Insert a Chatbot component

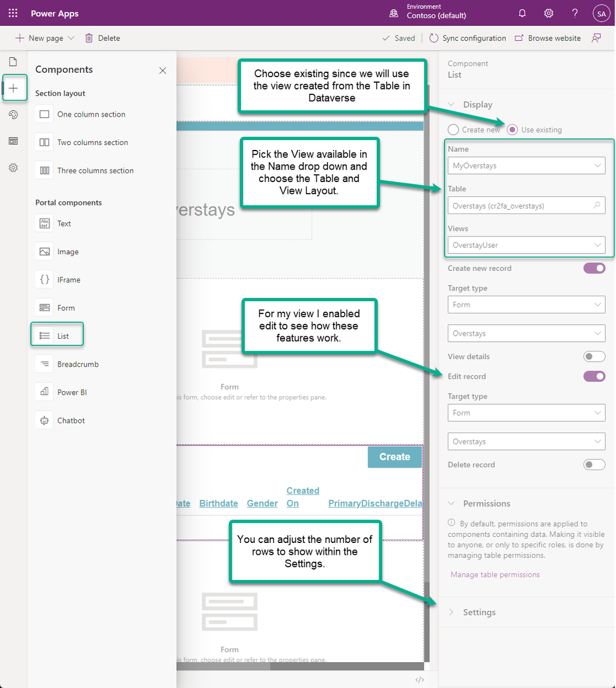[x=61, y=420]
